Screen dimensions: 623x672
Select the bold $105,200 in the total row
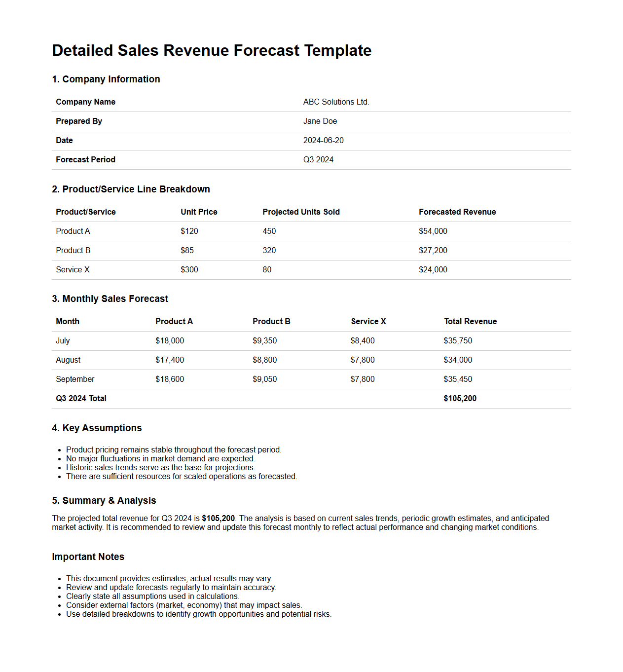tap(460, 398)
